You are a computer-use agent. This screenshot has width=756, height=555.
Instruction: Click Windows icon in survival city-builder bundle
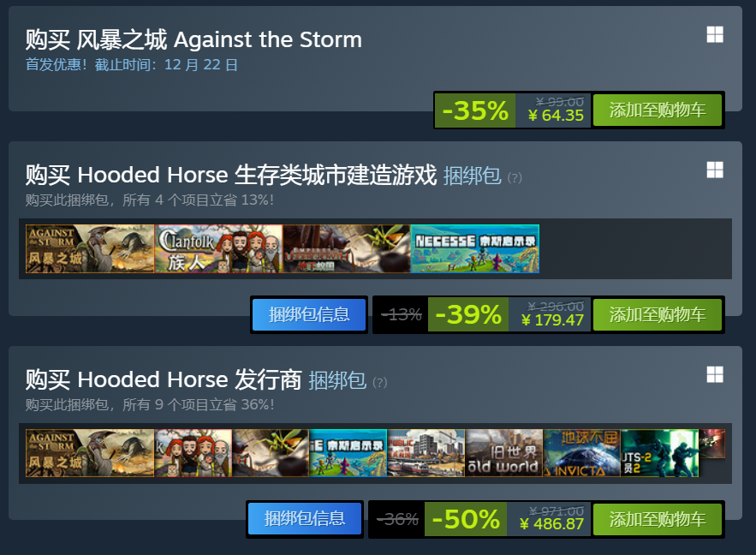(715, 170)
